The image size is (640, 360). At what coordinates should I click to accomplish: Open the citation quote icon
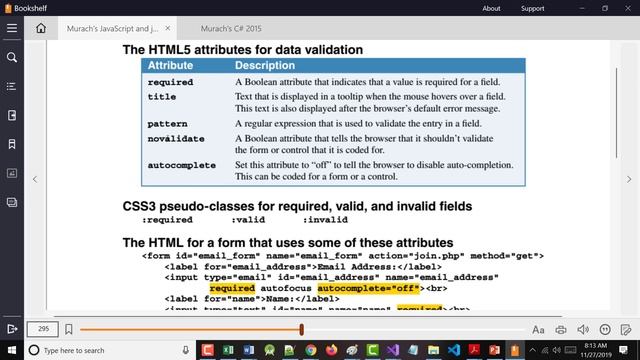(605, 329)
